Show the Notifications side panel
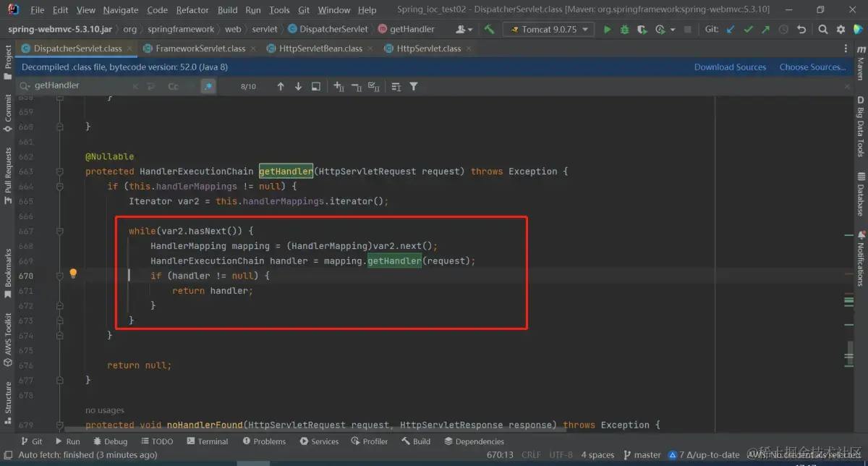 861,258
